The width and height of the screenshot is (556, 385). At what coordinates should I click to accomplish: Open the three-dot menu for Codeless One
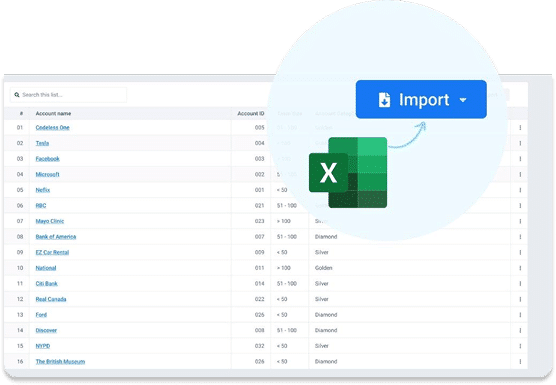pyautogui.click(x=520, y=128)
